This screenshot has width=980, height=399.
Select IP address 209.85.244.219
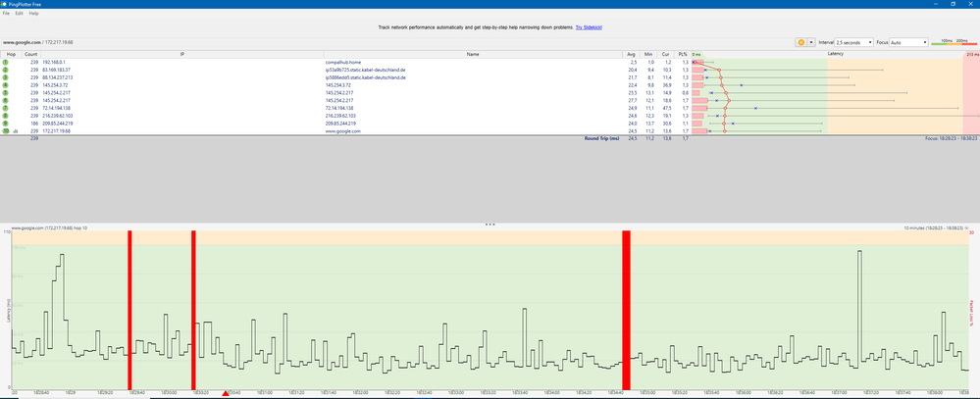coord(58,124)
